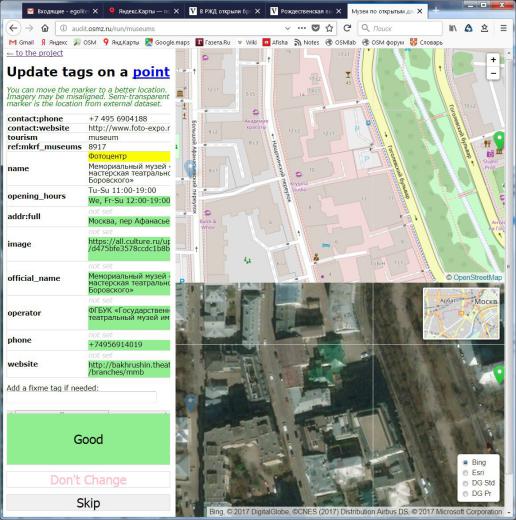Screen dimensions: 516x520
Task: Click the green Good button
Action: pos(88,439)
